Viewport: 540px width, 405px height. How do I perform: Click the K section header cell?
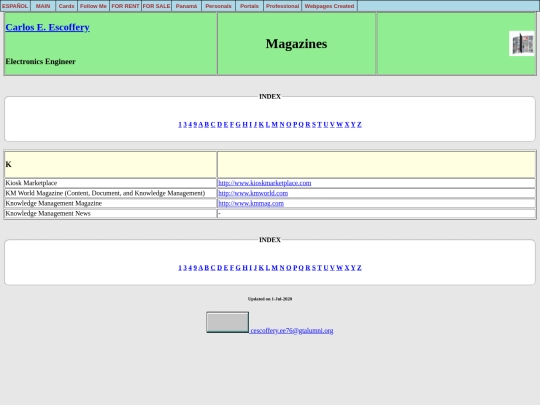pos(111,165)
